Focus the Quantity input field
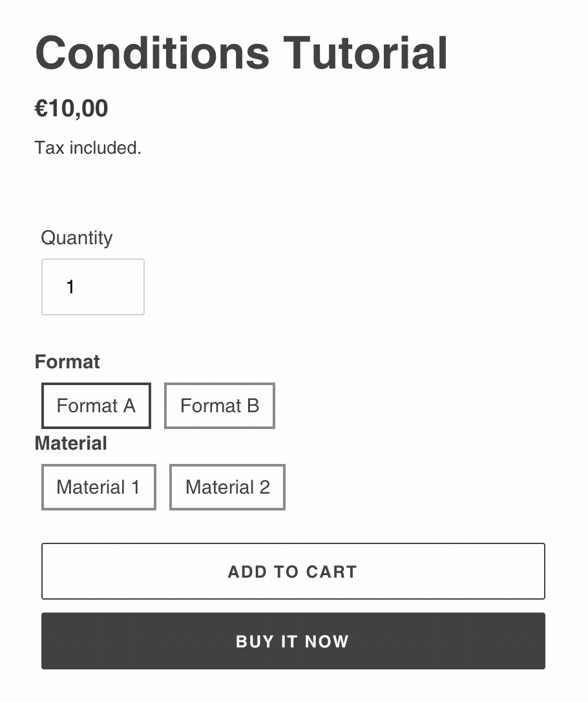The width and height of the screenshot is (588, 703). [x=93, y=287]
